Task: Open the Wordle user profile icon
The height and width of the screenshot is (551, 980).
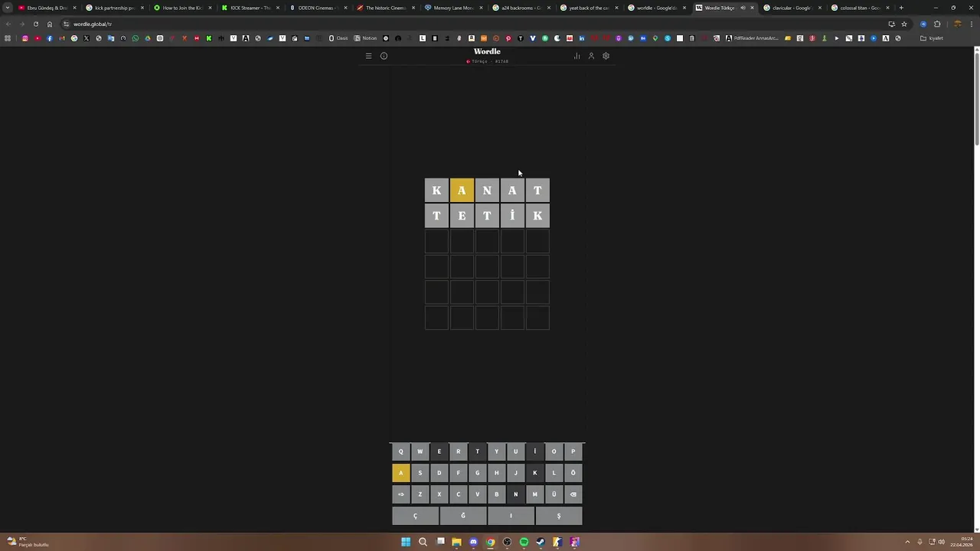Action: (591, 56)
